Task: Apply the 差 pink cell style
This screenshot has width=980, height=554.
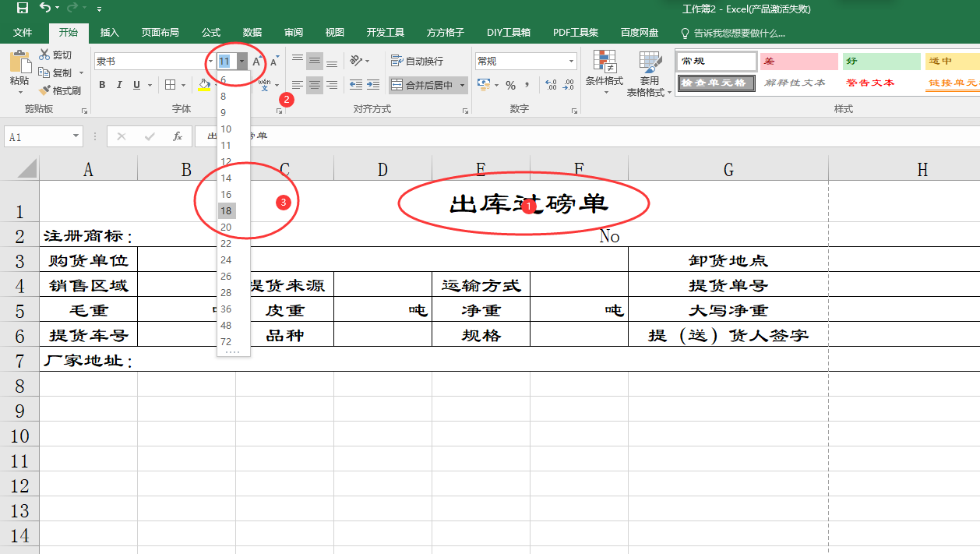Action: coord(799,61)
